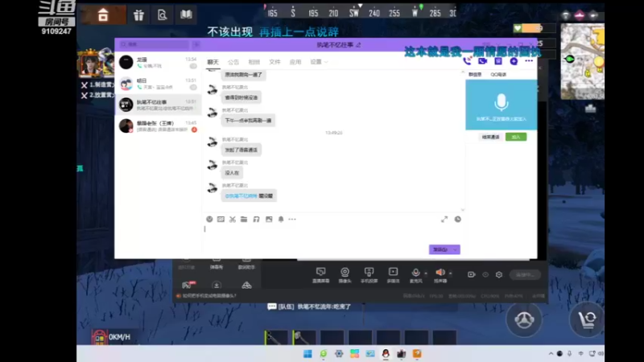The height and width of the screenshot is (362, 644).
Task: Click the plus button beside search field
Action: click(196, 44)
